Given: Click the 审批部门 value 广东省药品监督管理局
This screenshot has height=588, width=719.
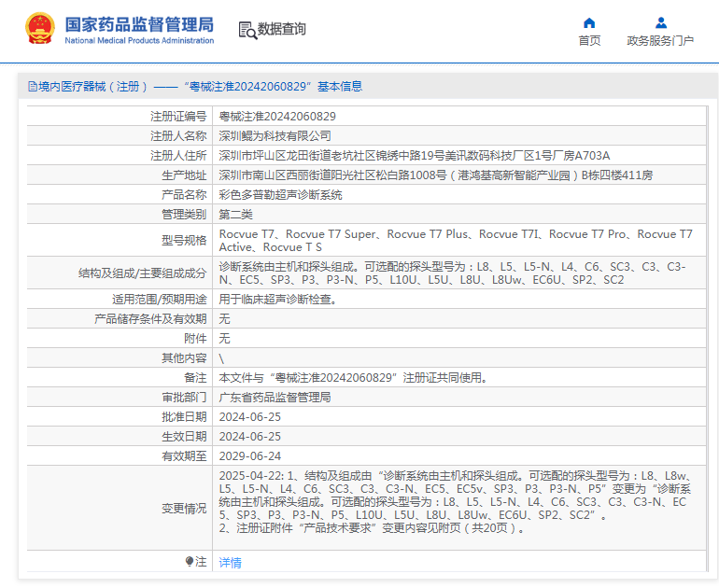Looking at the screenshot, I should point(275,398).
